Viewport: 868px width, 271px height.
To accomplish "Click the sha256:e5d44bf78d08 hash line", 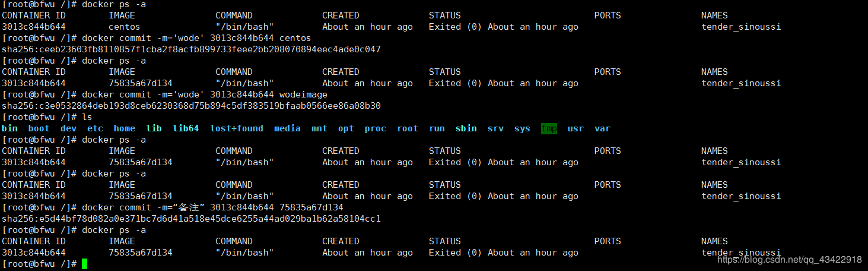I will [191, 219].
